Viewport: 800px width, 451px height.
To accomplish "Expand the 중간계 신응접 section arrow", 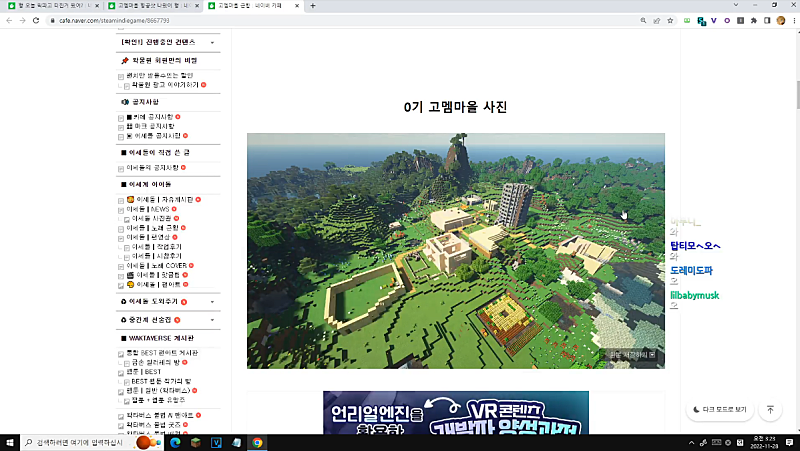I will (212, 320).
